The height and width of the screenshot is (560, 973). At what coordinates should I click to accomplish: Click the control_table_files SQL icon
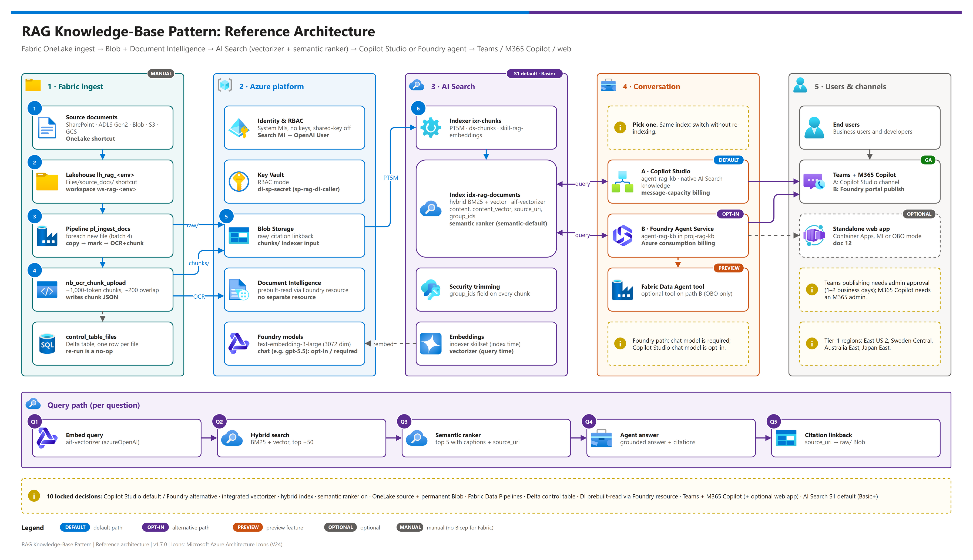coord(47,344)
